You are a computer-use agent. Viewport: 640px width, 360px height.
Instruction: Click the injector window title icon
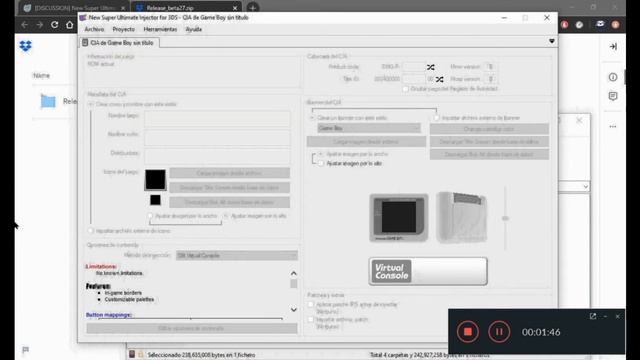point(83,18)
